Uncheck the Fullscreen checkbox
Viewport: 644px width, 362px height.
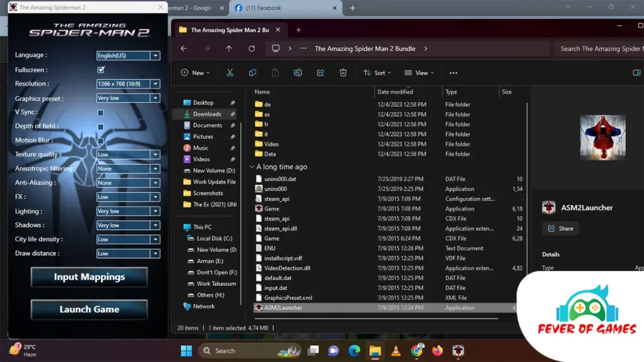pos(101,70)
